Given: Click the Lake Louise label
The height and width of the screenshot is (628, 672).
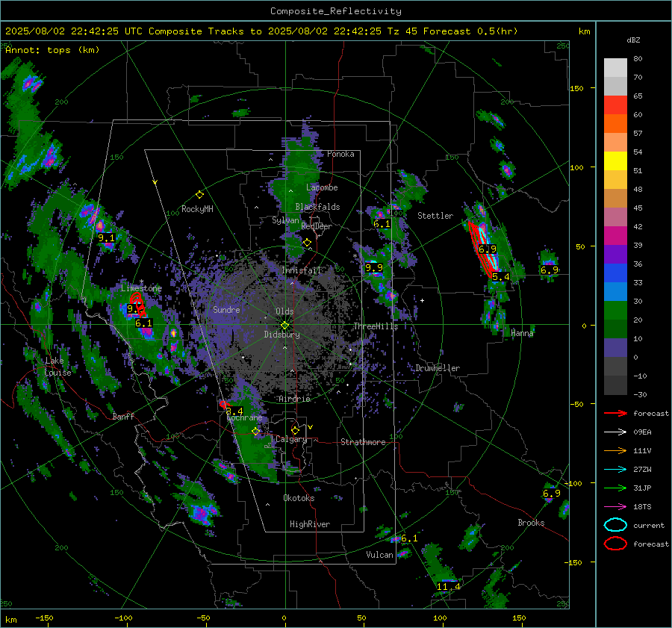Looking at the screenshot, I should coord(57,367).
